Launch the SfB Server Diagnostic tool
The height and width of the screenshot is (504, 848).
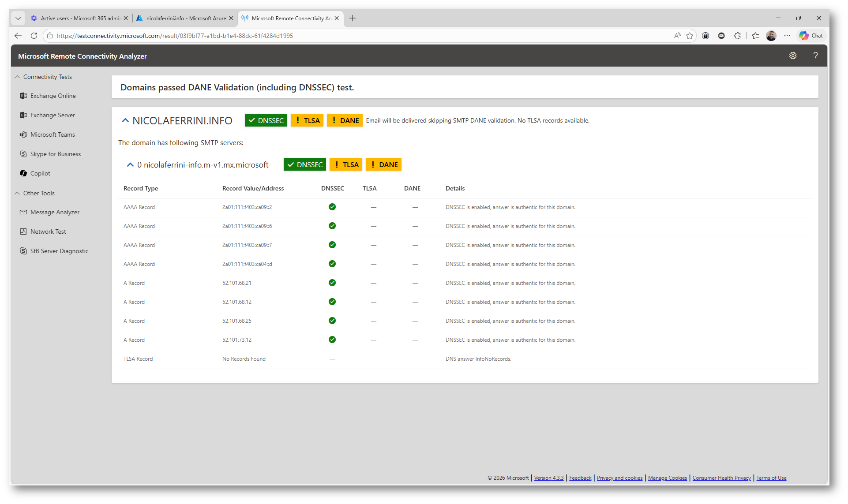click(x=59, y=251)
